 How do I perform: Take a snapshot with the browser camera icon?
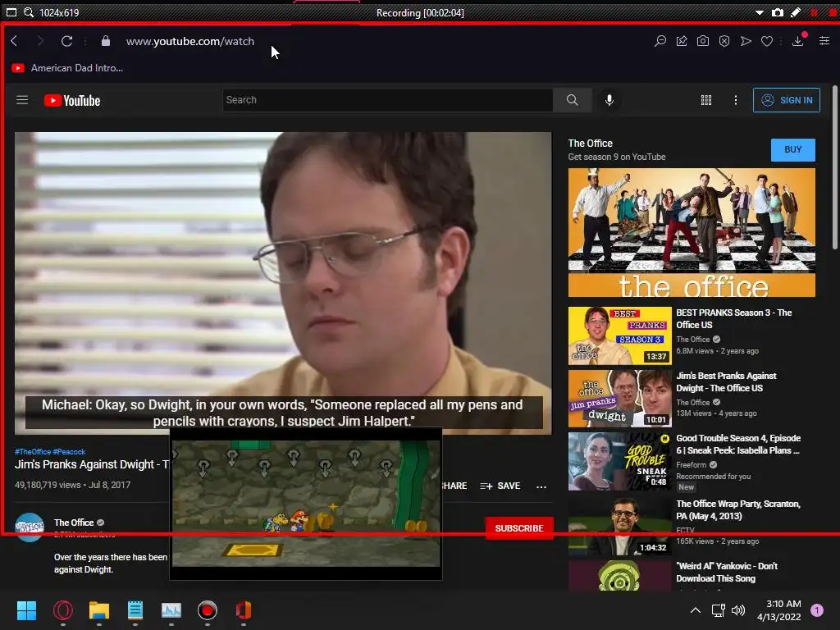[703, 41]
